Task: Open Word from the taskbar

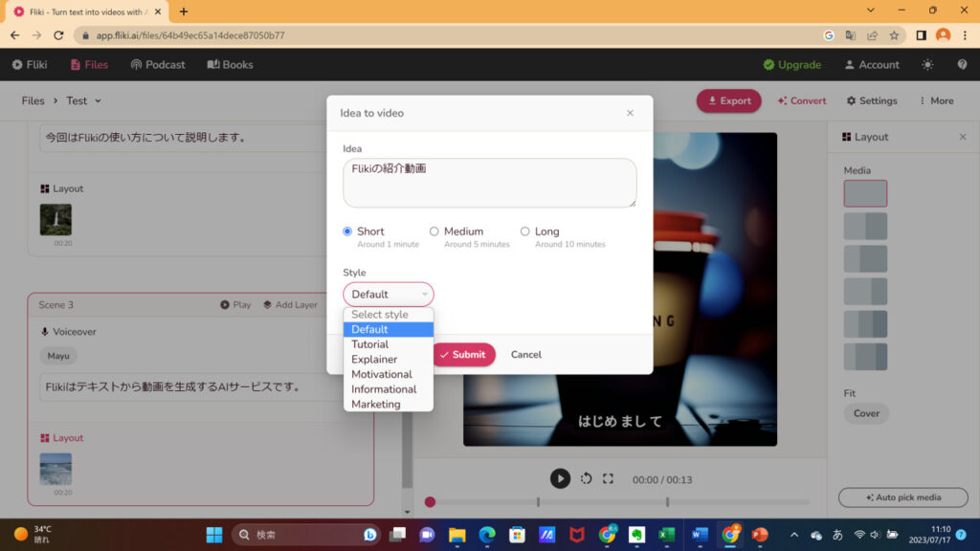Action: pyautogui.click(x=700, y=535)
